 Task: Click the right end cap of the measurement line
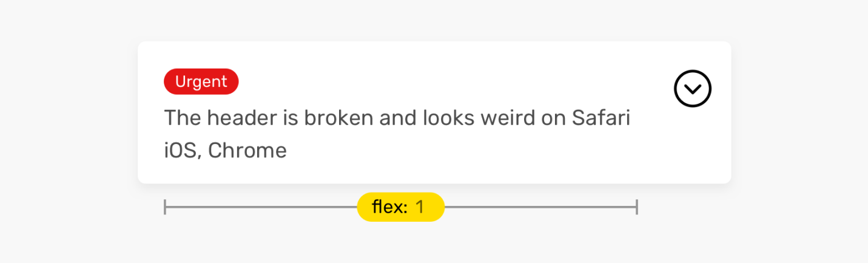636,207
